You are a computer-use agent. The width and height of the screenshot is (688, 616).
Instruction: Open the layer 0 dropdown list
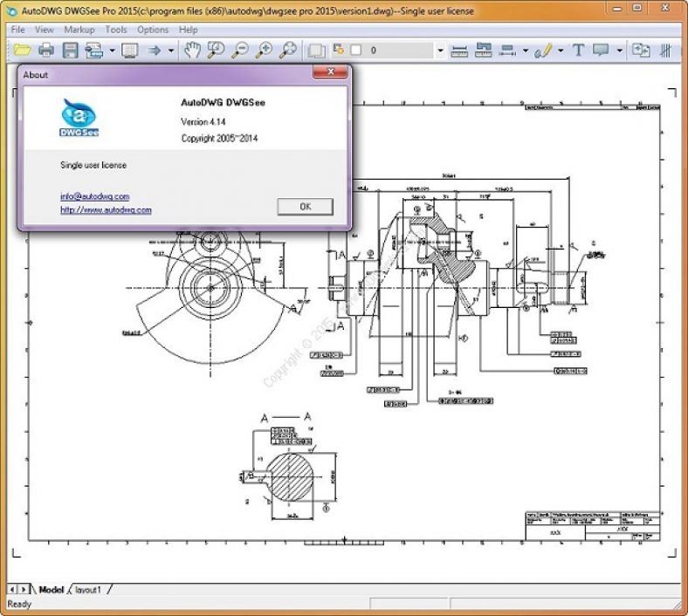tap(440, 51)
